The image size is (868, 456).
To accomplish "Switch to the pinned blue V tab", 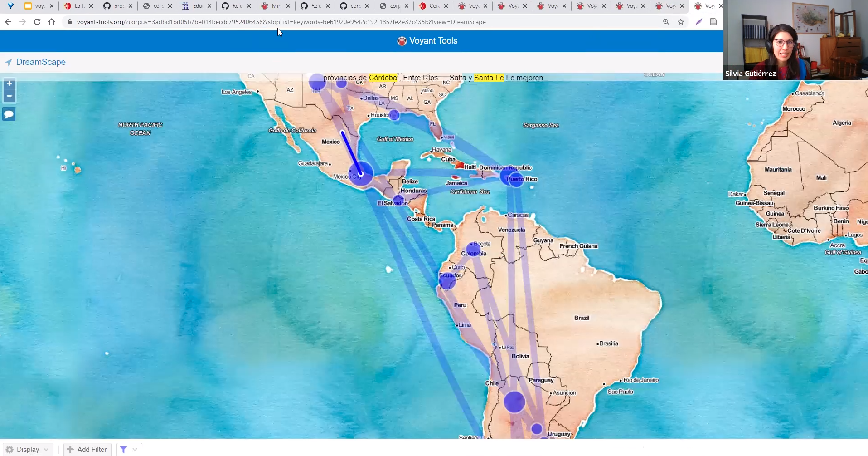I will (x=10, y=6).
